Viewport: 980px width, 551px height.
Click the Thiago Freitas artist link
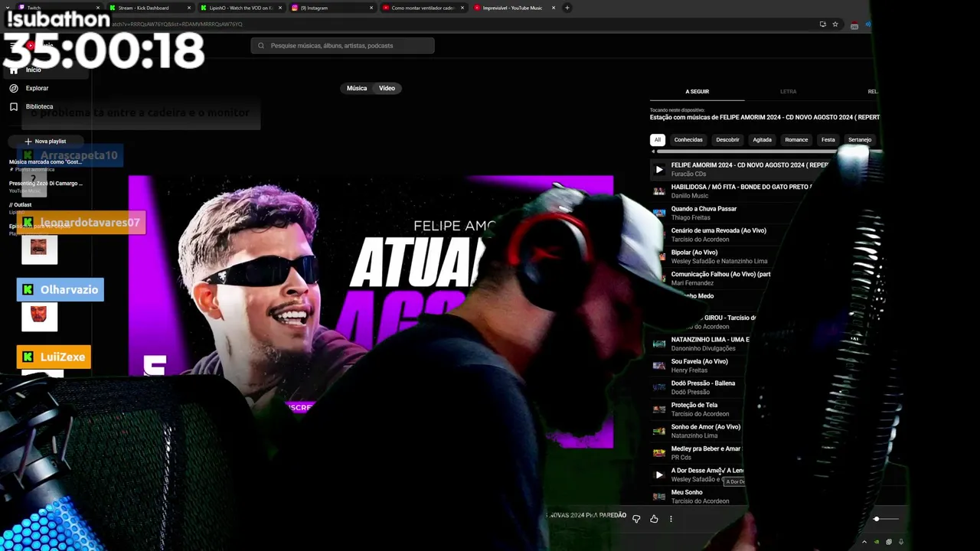click(x=691, y=217)
